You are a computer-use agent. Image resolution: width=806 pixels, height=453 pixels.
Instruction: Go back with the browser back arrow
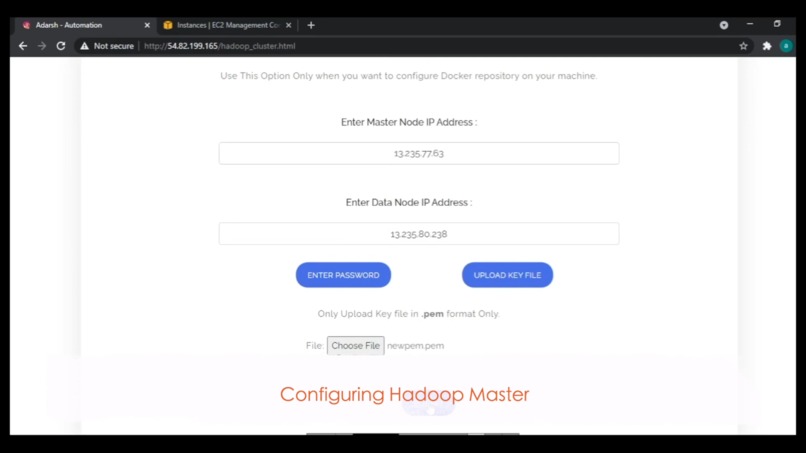pos(23,46)
